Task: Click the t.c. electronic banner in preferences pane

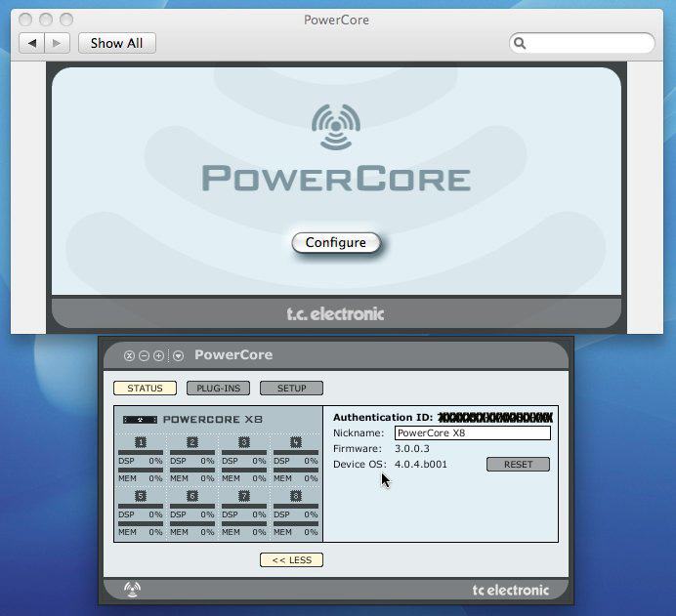Action: 336,313
